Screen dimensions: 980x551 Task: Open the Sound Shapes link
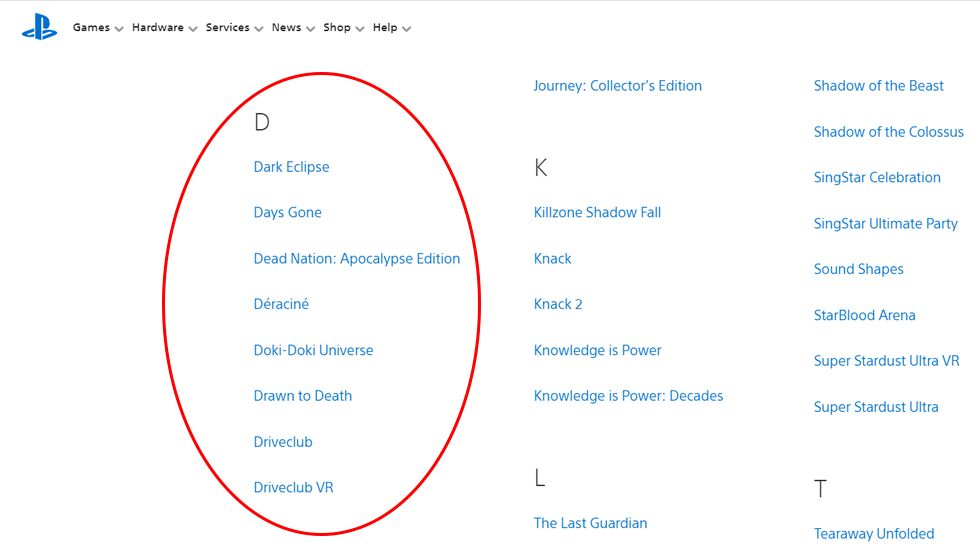858,269
